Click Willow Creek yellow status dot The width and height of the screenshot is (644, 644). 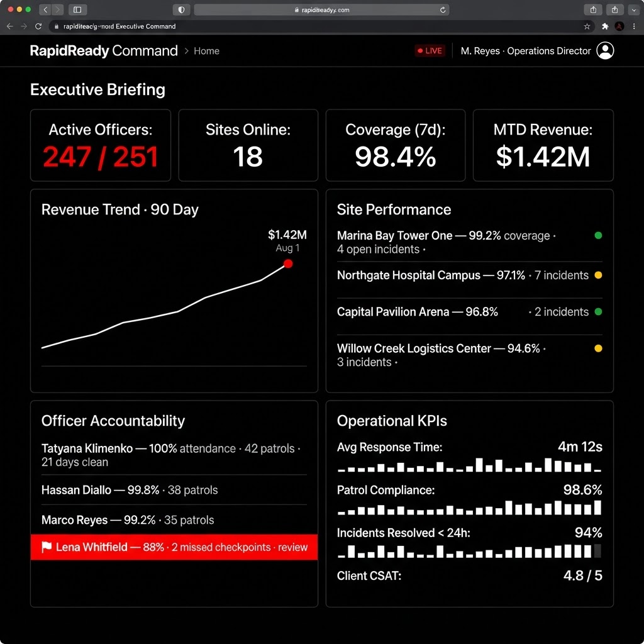599,348
